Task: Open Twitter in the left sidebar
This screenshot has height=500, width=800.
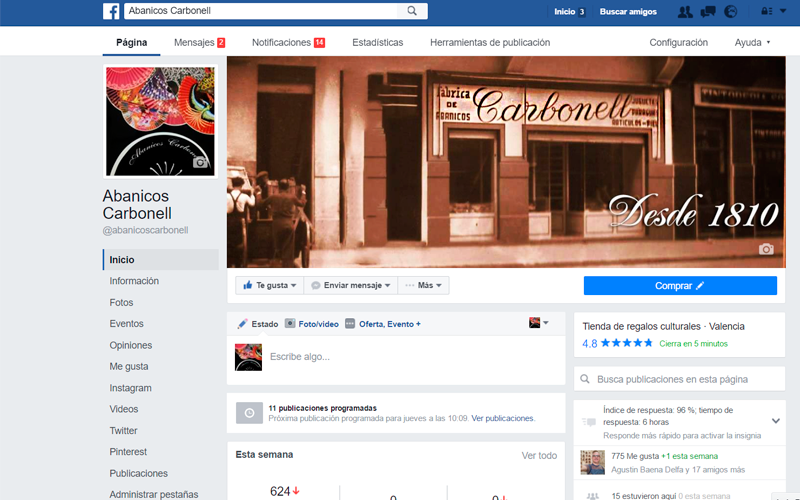Action: pos(123,431)
